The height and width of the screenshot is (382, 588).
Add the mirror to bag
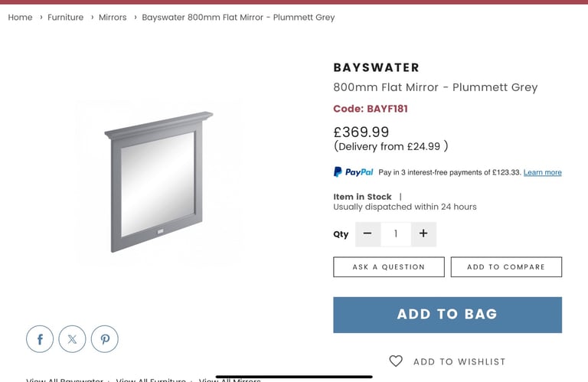tap(447, 315)
